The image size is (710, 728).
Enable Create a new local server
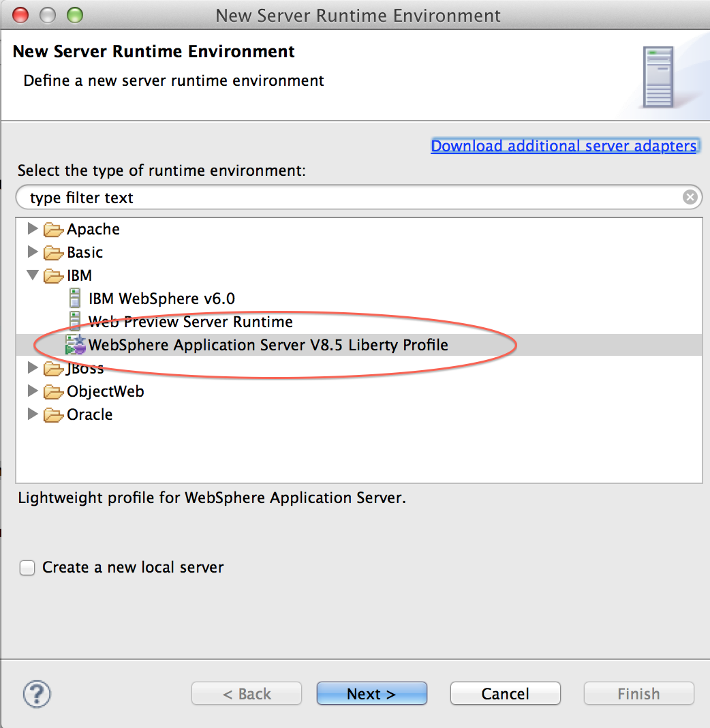pyautogui.click(x=27, y=568)
